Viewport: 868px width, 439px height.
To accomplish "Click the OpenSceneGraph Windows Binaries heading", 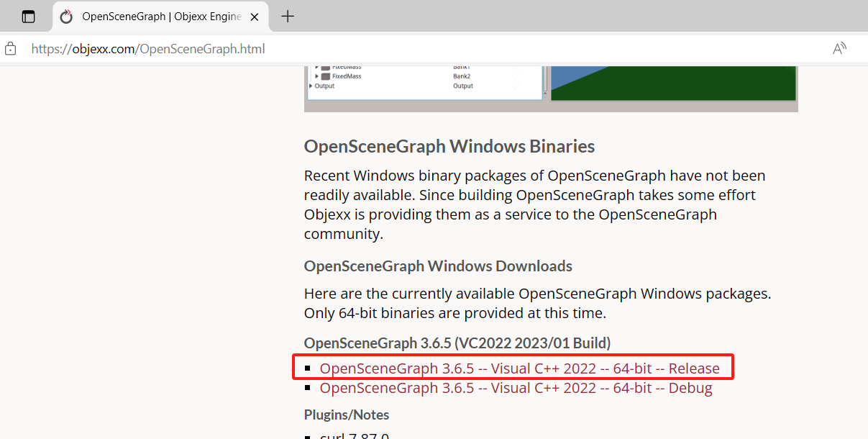I will point(449,147).
